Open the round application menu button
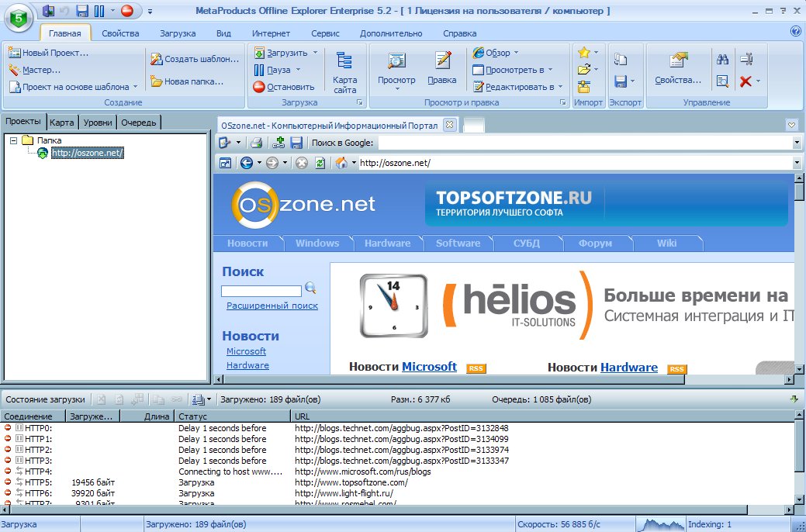This screenshot has width=806, height=532. tap(19, 19)
